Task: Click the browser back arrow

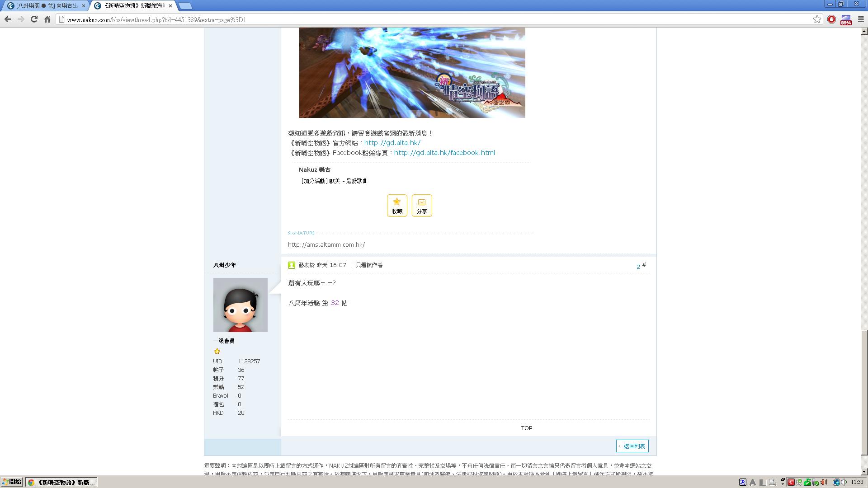Action: (8, 19)
